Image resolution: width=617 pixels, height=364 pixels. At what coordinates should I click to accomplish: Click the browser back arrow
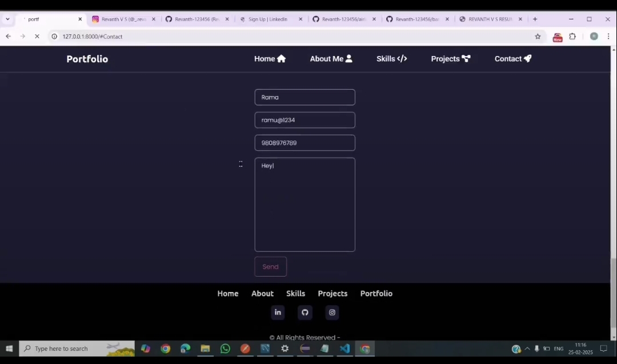point(8,36)
